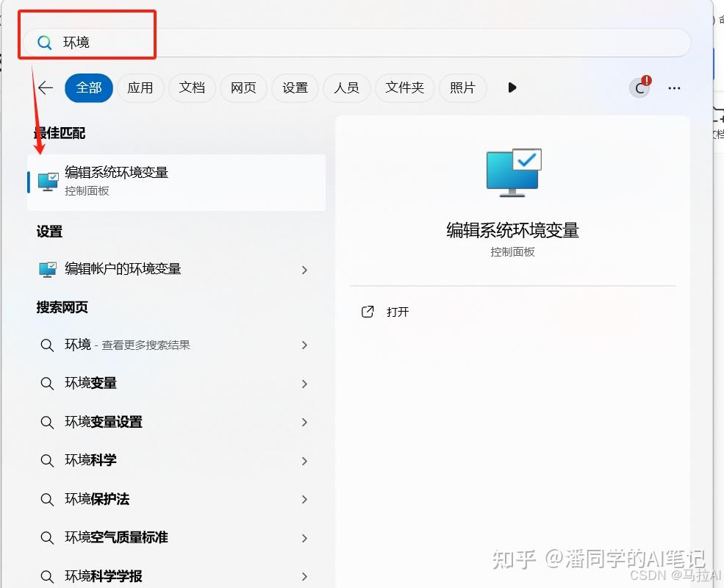Switch to the 网页 filter tab
This screenshot has height=588, width=724.
coord(243,87)
